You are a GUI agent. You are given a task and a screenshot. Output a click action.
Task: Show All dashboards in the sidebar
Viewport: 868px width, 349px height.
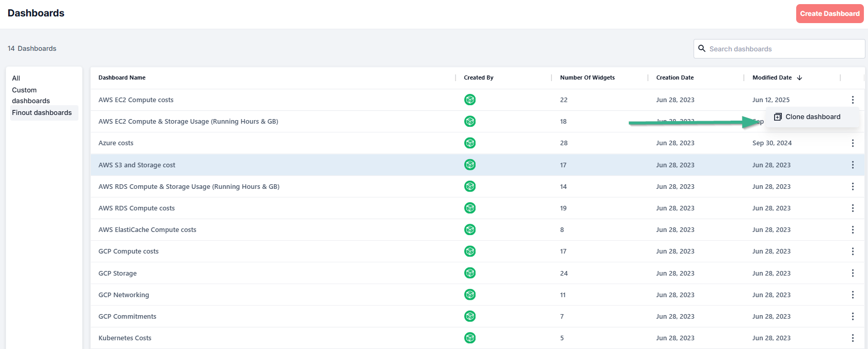pyautogui.click(x=16, y=78)
